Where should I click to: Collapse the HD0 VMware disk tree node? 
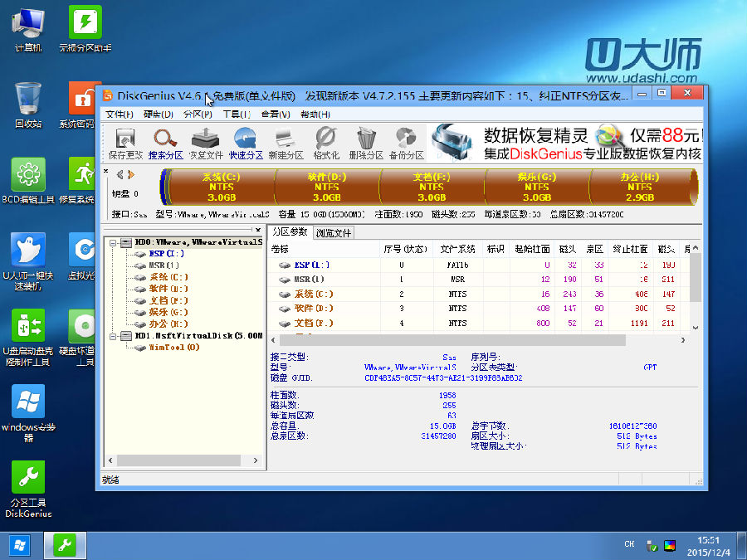113,243
